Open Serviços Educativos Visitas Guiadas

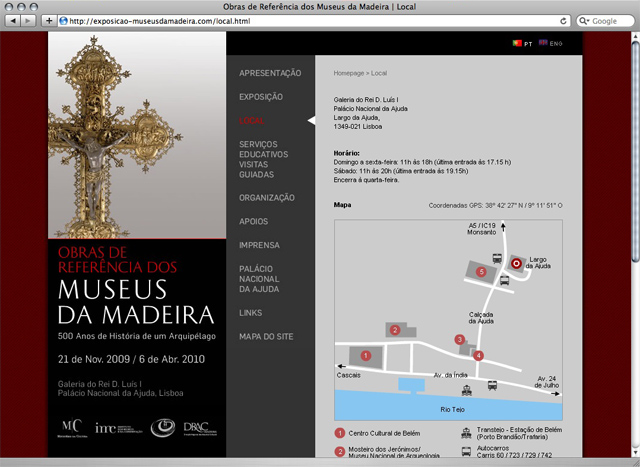263,159
